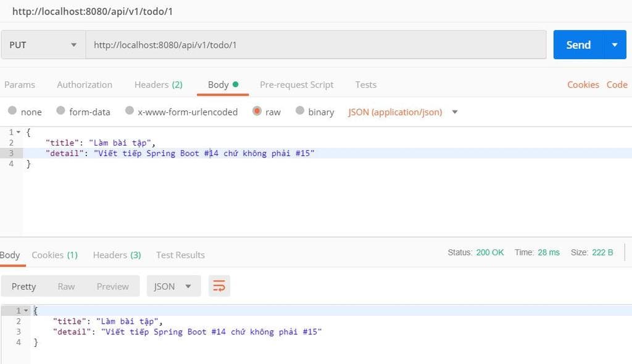Open the Params tab
This screenshot has height=364, width=632.
coord(20,85)
